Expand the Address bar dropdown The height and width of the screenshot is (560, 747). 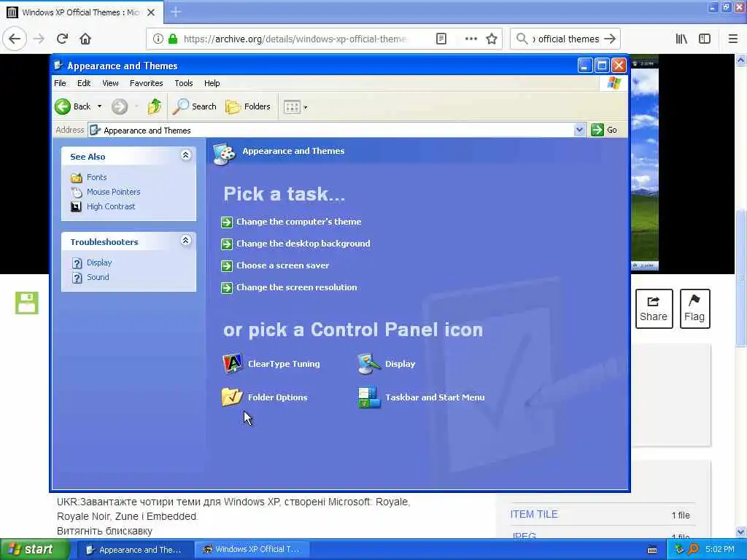pos(579,130)
